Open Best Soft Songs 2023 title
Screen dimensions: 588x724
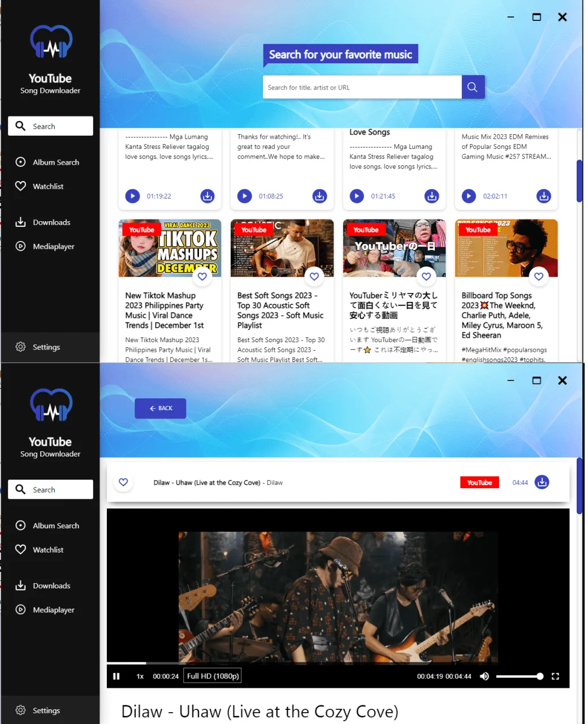280,311
